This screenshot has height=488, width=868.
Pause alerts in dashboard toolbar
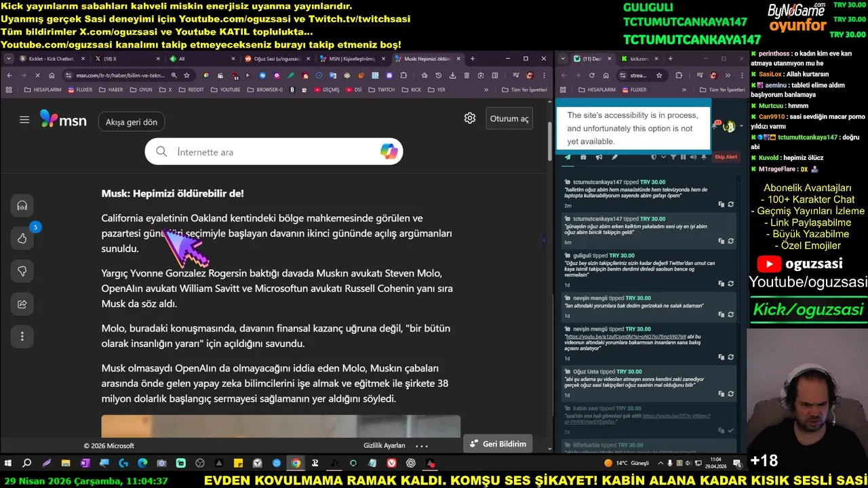click(x=683, y=157)
